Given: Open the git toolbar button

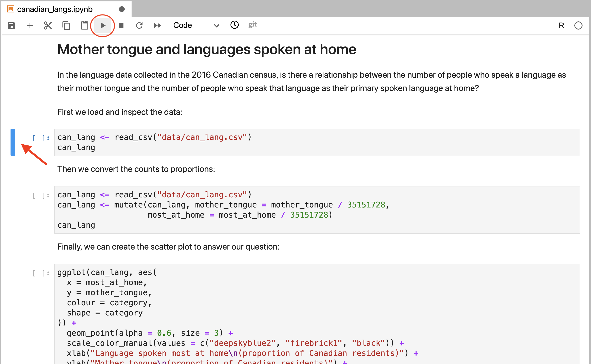Looking at the screenshot, I should (253, 24).
